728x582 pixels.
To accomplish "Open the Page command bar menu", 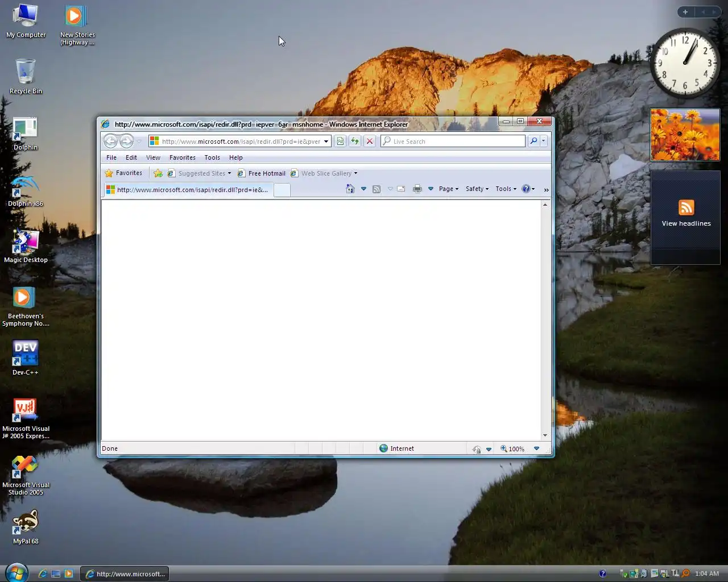I will point(449,189).
